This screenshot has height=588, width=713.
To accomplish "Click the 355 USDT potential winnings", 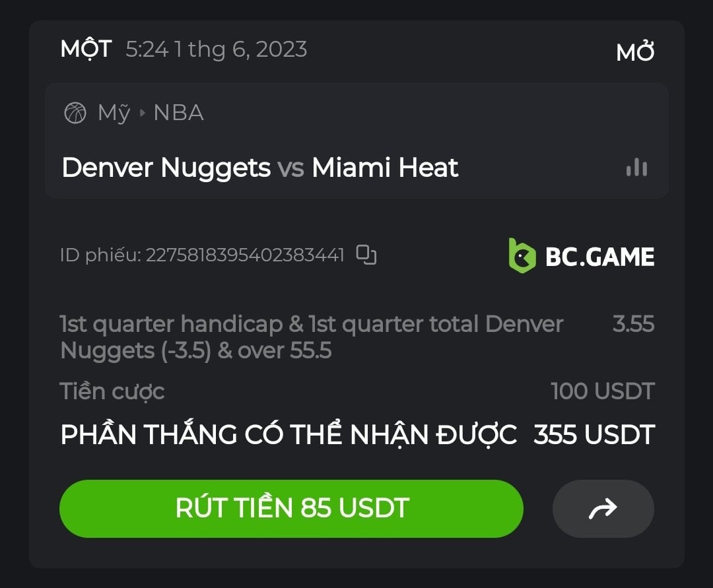I will point(594,434).
